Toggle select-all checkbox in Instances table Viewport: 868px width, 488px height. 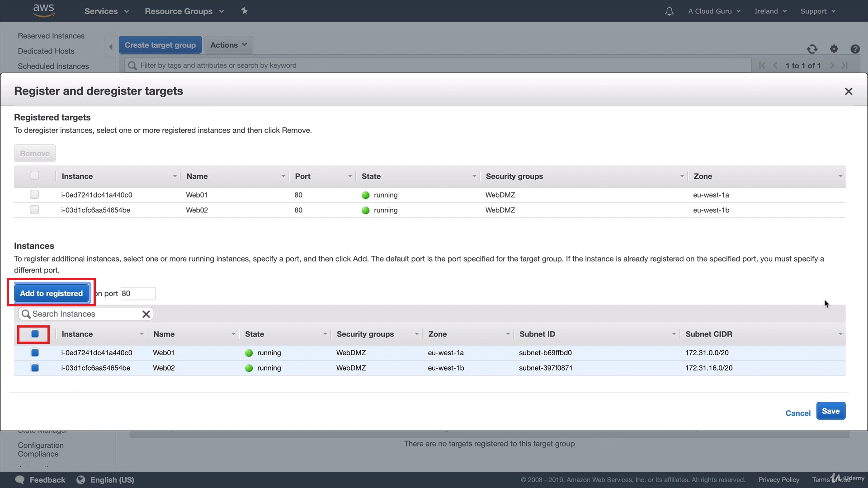point(35,334)
